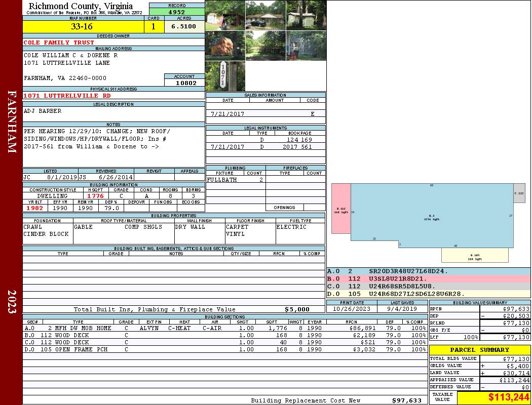Click the blue lattice porch photo
This screenshot has height=405, width=532.
[x=306, y=46]
